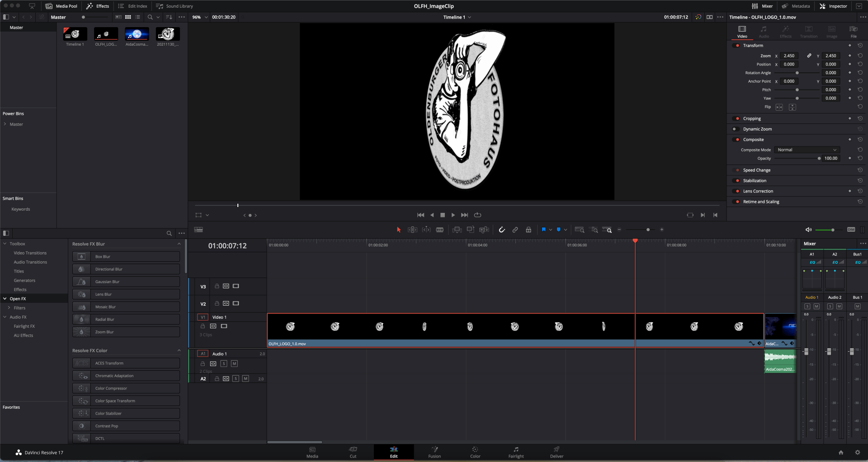Flip clip horizontally in Transform
Viewport: 868px width, 462px height.
point(779,107)
